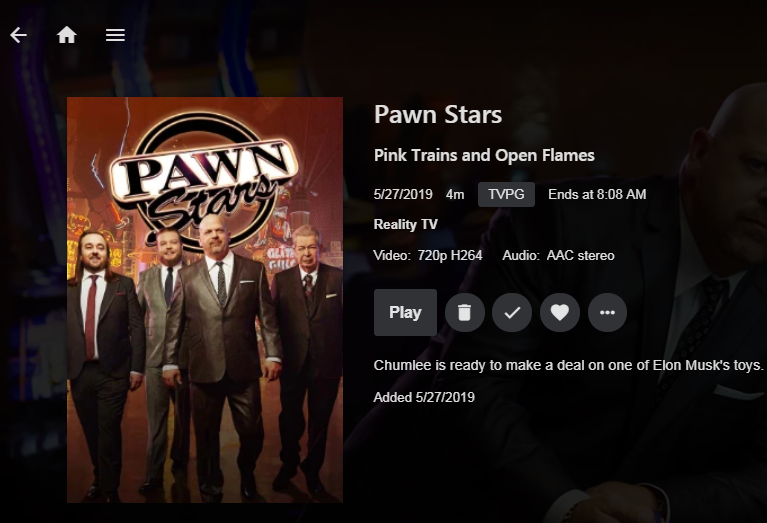Select the Video 720p H264 stream info
Image resolution: width=767 pixels, height=523 pixels.
coord(428,255)
